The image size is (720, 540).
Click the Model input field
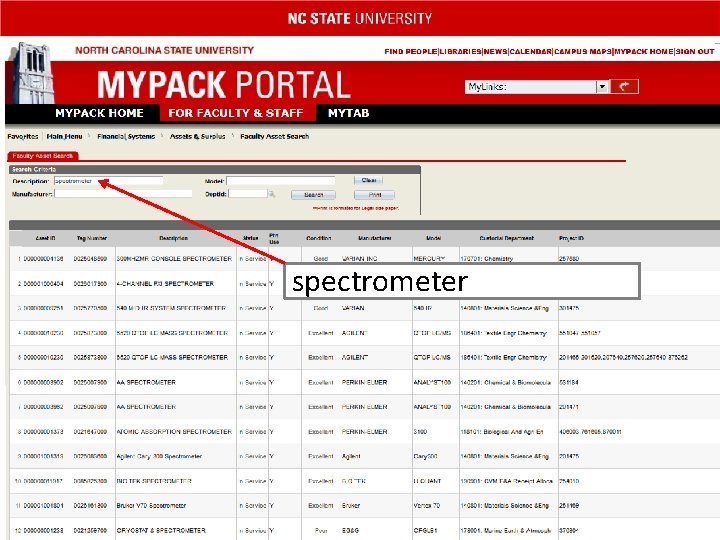(x=281, y=181)
